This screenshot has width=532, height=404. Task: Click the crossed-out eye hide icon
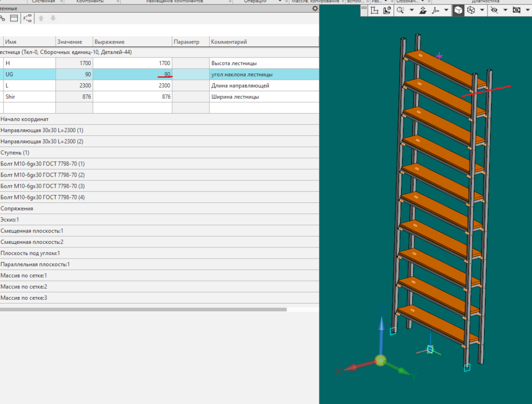[494, 11]
